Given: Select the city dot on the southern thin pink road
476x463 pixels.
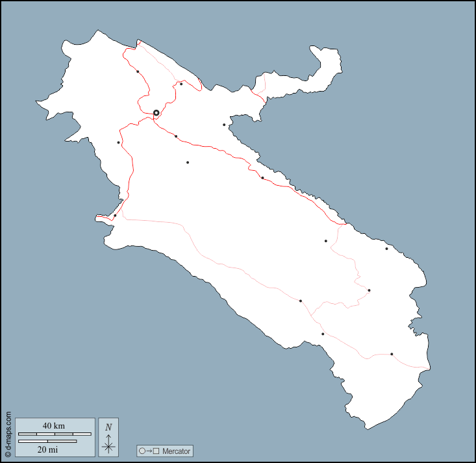Looking at the screenshot, I should coord(301,301).
